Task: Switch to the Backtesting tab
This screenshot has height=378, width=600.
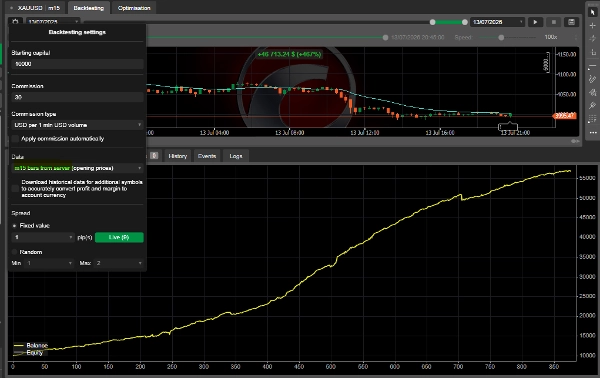Action: coord(88,8)
